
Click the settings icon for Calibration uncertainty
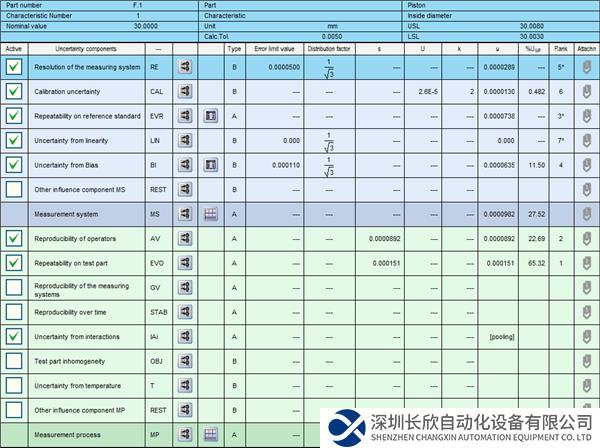coord(186,92)
